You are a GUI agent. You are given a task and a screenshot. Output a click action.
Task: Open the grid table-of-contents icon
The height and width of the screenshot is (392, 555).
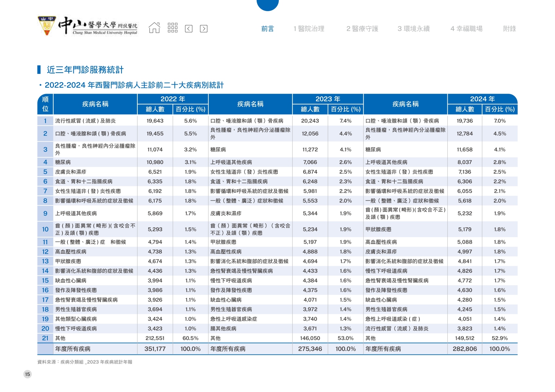click(x=172, y=28)
